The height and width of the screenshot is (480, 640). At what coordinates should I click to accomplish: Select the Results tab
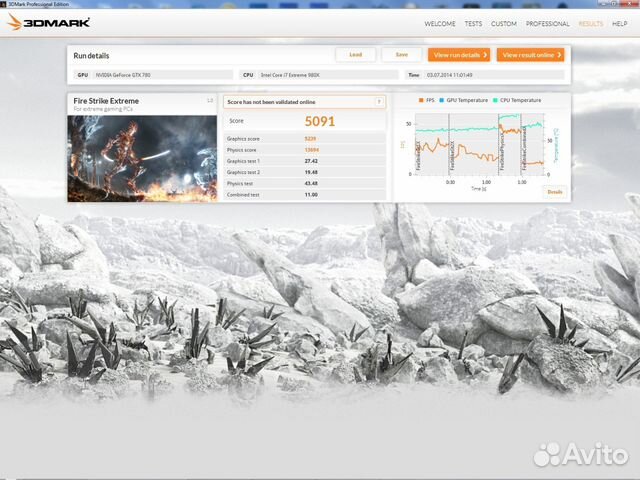591,24
